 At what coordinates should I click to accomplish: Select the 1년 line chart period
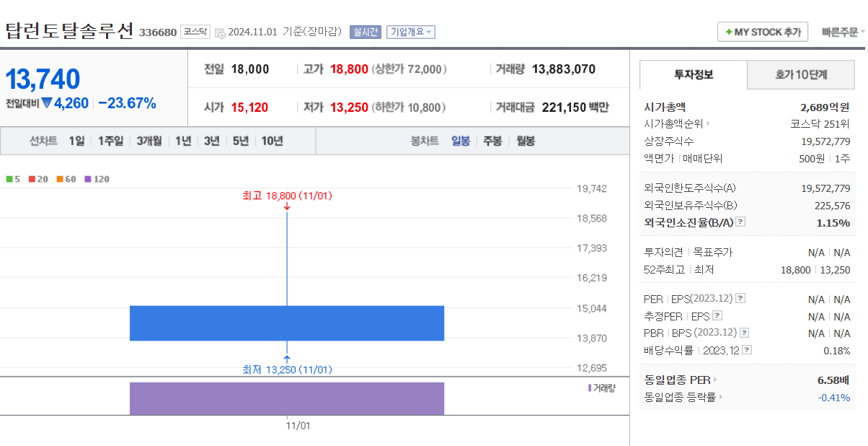pyautogui.click(x=183, y=141)
